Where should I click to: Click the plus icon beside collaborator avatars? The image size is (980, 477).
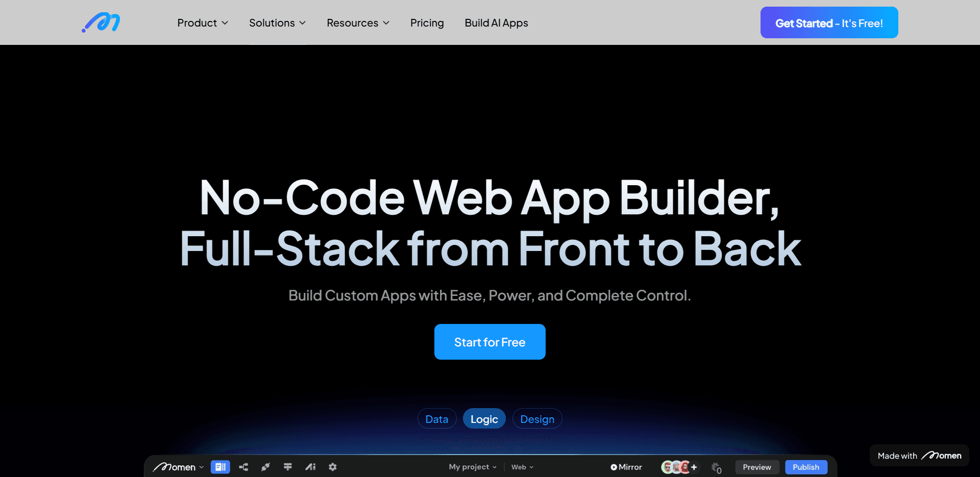coord(694,467)
